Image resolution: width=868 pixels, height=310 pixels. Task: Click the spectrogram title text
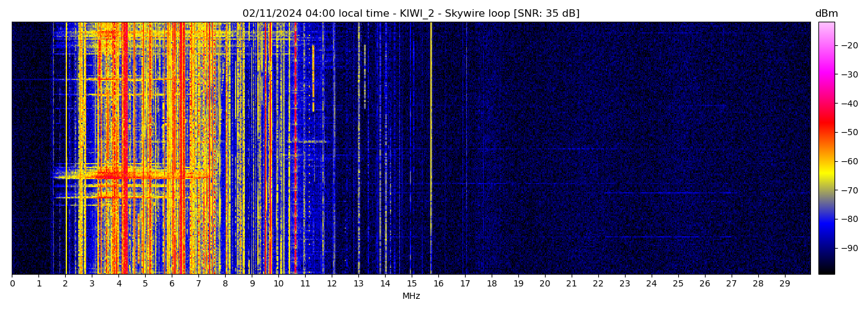[x=410, y=14]
